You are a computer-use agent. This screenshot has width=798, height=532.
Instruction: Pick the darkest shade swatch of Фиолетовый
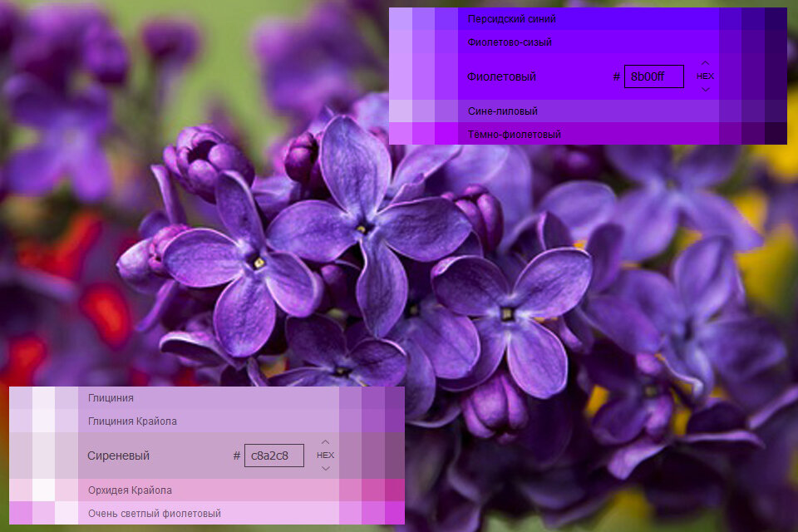[x=776, y=76]
